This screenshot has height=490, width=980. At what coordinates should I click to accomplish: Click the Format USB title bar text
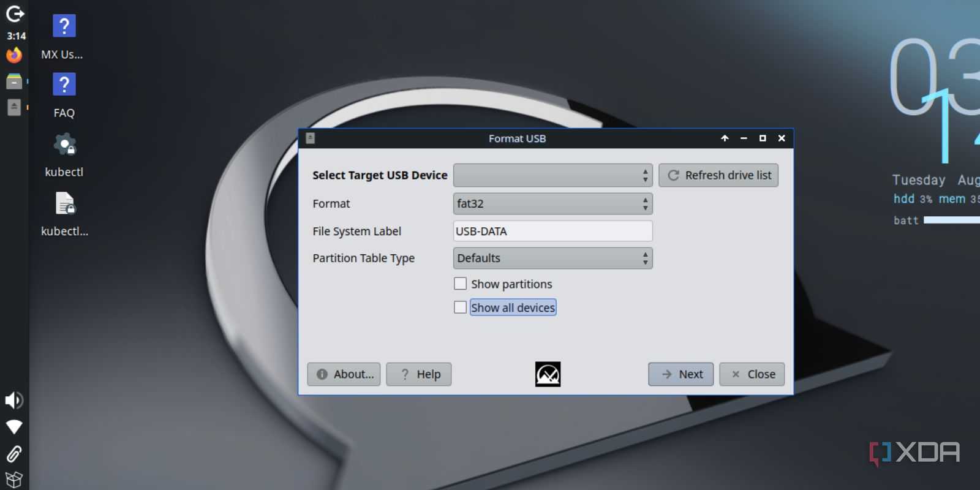click(517, 138)
